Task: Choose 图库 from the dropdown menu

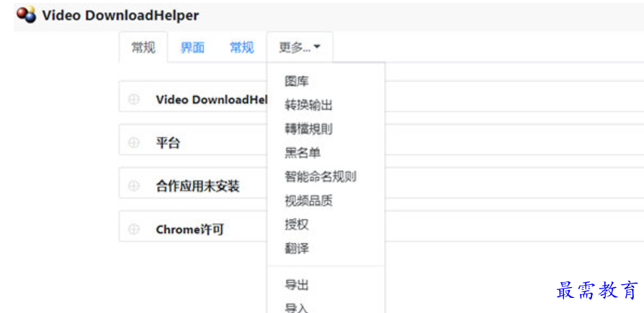Action: 297,81
